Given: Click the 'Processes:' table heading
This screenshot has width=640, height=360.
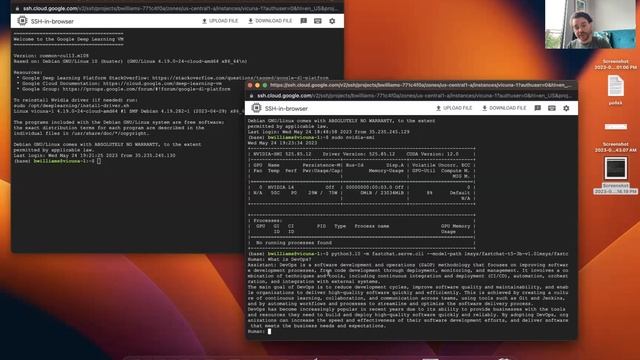Looking at the screenshot, I should (268, 221).
